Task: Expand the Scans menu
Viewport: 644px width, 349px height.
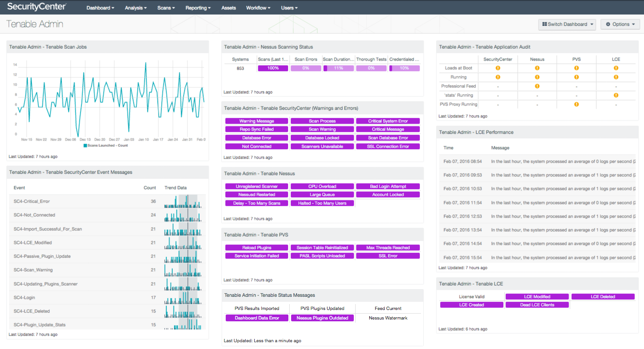Action: point(166,8)
